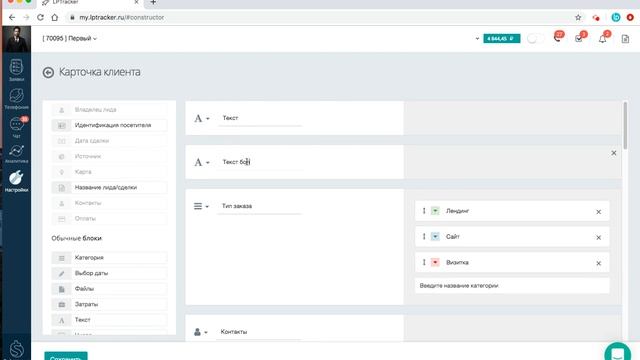Add the Затраты block
The image size is (640, 360).
coord(109,304)
